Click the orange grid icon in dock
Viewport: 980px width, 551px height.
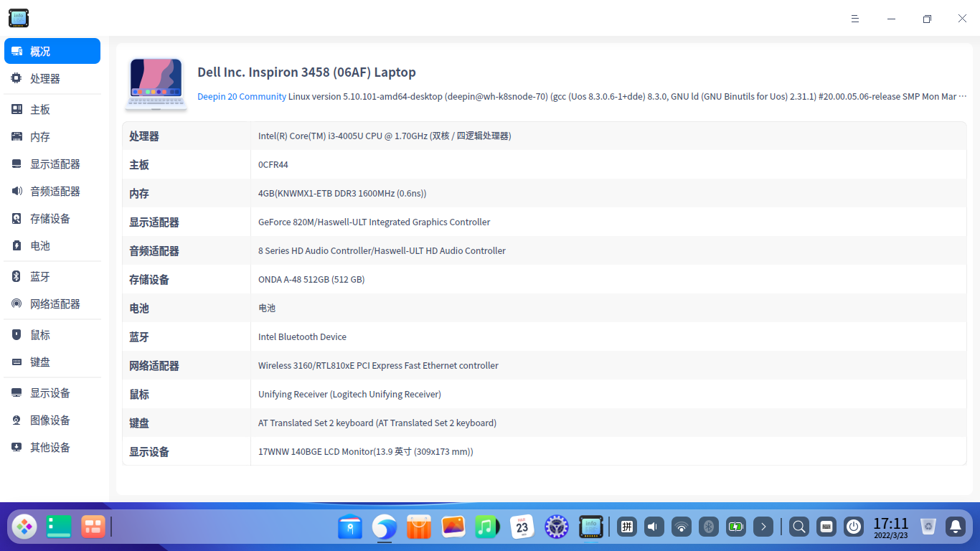[x=93, y=527]
